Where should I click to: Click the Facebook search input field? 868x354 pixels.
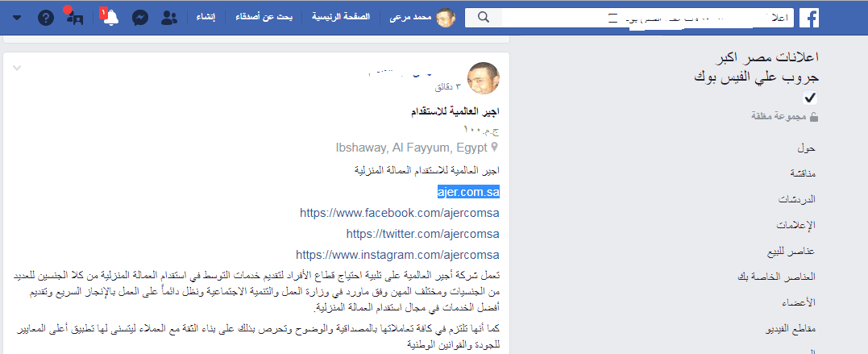(x=648, y=18)
